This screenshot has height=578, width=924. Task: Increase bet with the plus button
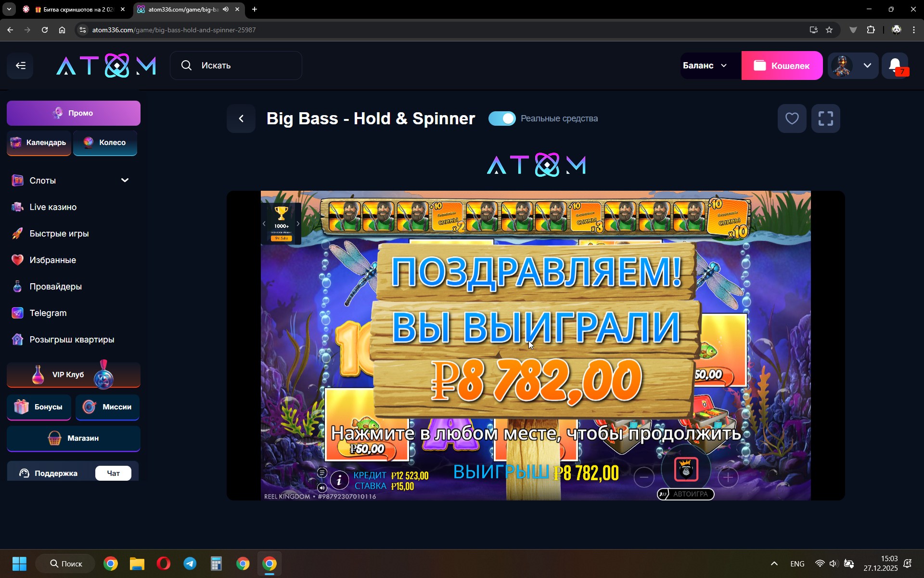728,477
